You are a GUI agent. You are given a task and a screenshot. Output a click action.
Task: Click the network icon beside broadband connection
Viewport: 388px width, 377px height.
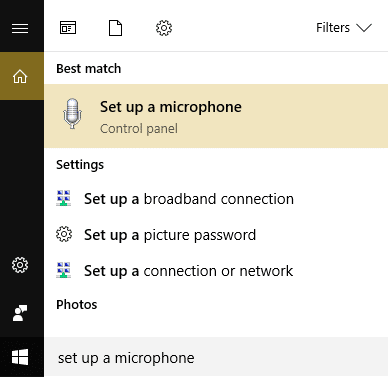coord(64,198)
